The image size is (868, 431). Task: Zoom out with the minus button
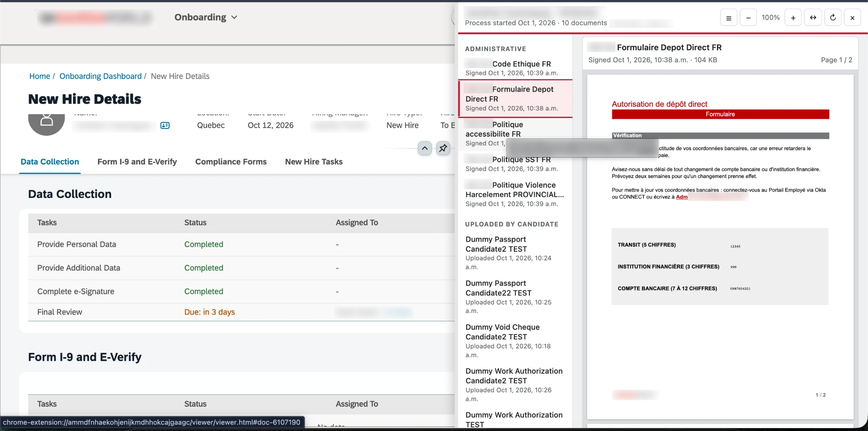click(x=748, y=18)
